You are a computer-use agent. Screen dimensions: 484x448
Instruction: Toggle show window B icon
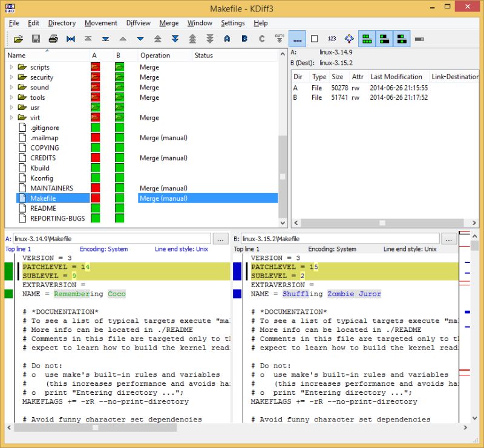[384, 39]
